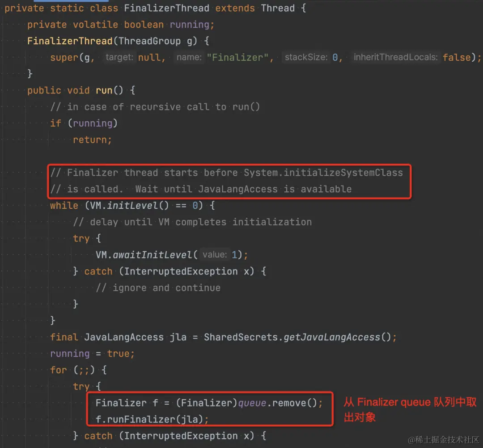Click the 'return;' statement
483x448 pixels.
click(92, 140)
